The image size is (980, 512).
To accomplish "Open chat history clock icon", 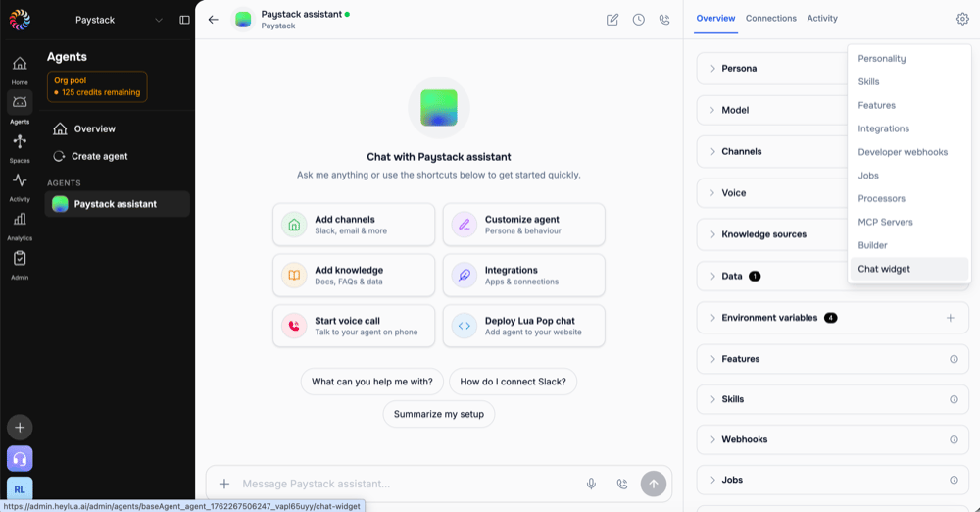I will tap(638, 20).
